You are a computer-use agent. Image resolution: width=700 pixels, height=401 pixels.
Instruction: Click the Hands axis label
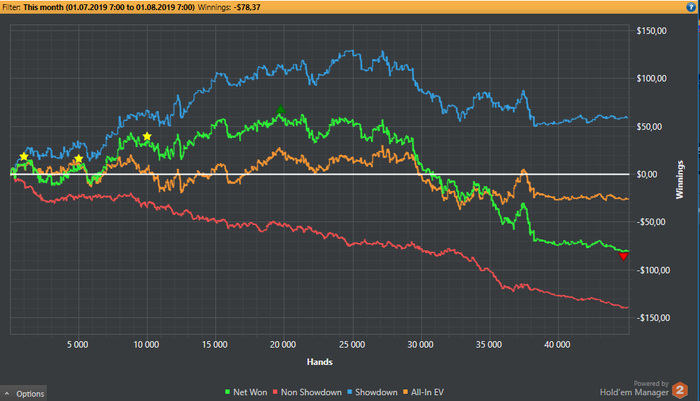[320, 362]
